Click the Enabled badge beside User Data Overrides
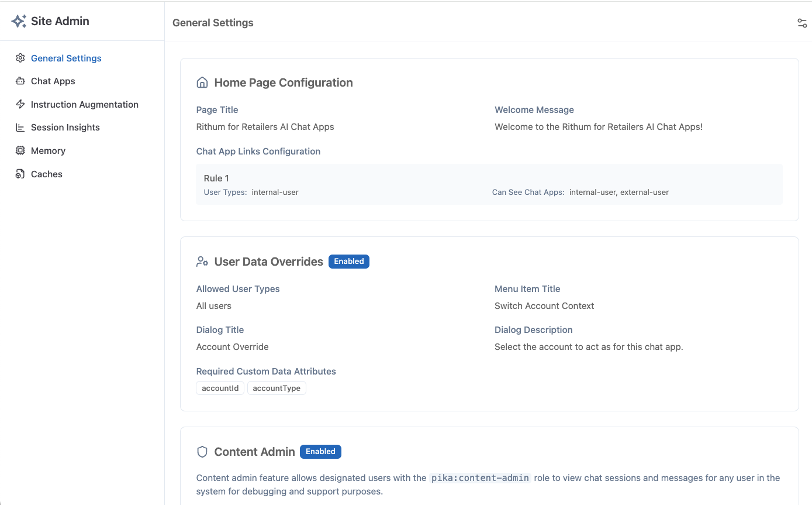This screenshot has height=505, width=812. point(349,262)
